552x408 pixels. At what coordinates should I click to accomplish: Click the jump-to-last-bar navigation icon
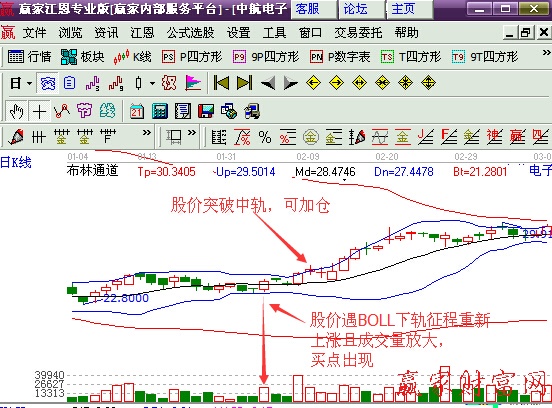coord(245,83)
